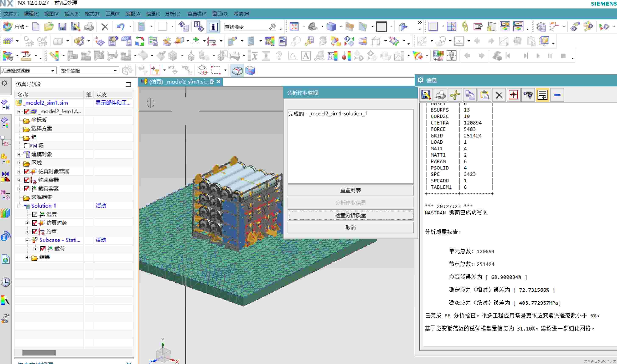Image resolution: width=617 pixels, height=364 pixels.
Task: Expand the _model2_fem1 tree node
Action: click(x=19, y=112)
